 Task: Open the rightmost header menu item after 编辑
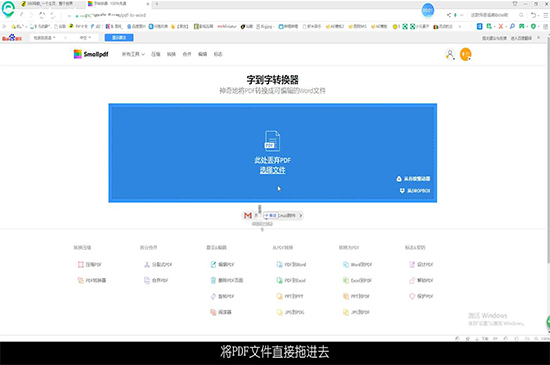pos(218,54)
